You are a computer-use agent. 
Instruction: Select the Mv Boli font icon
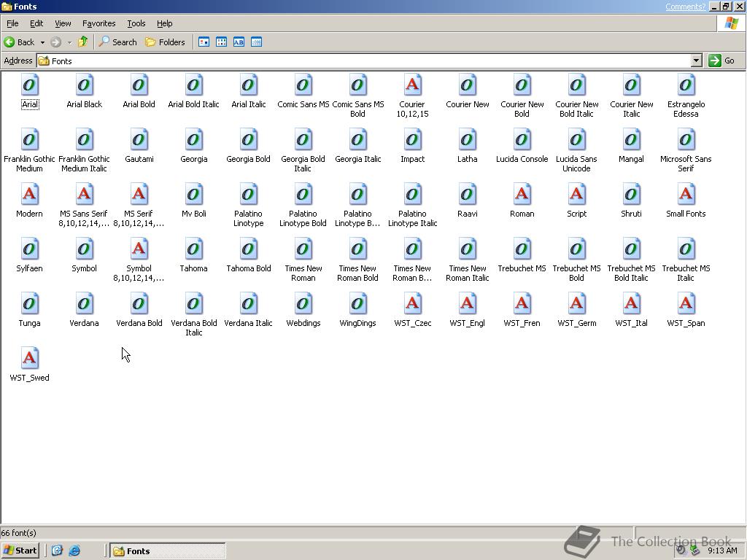tap(194, 194)
